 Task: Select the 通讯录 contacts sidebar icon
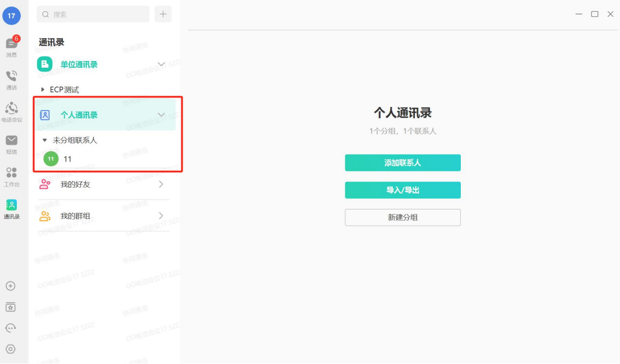[12, 208]
